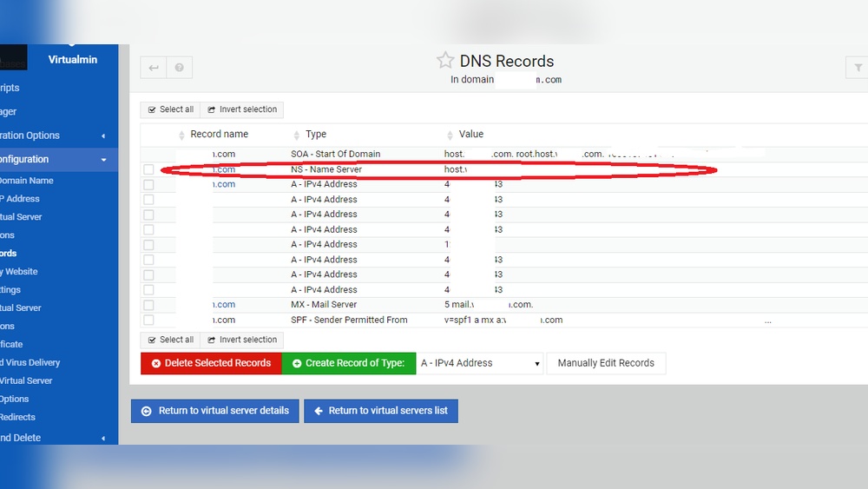
Task: Open sidebar item ending in 'ficate'
Action: [11, 345]
